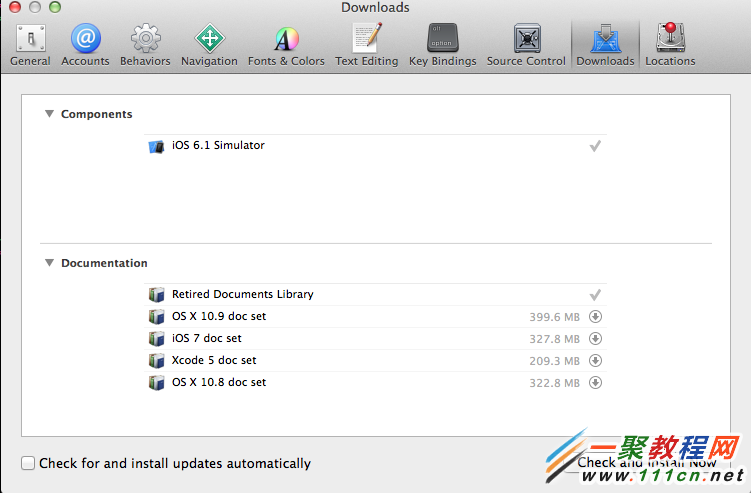
Task: Download the OS X 10.9 doc set
Action: (595, 317)
